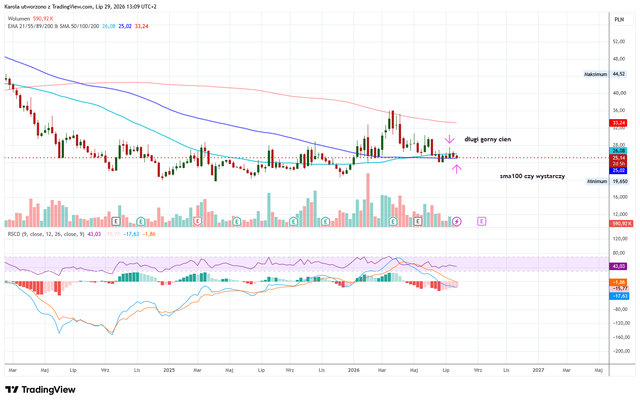Click the TradingView logo
The width and height of the screenshot is (640, 403).
tap(40, 390)
